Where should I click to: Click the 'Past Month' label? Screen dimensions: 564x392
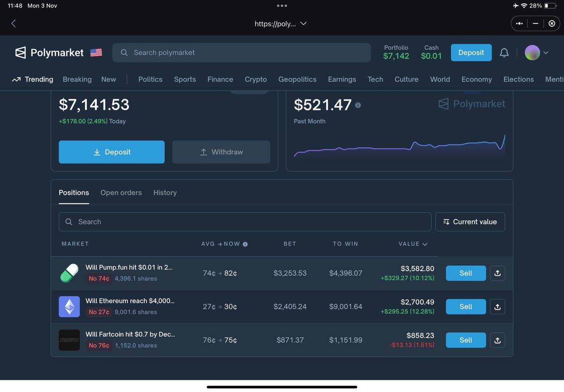pos(310,121)
